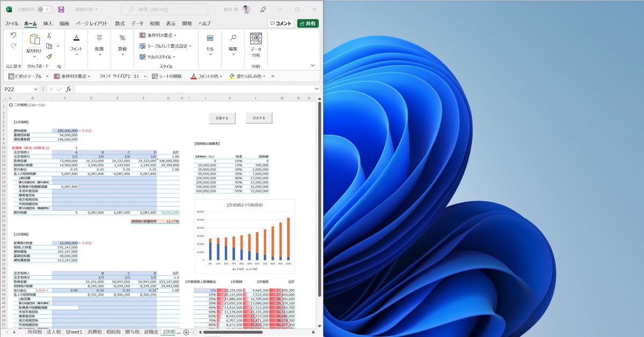644x337 pixels.
Task: Click Delete Sheet (シートの削除) in quick access
Action: tap(167, 76)
